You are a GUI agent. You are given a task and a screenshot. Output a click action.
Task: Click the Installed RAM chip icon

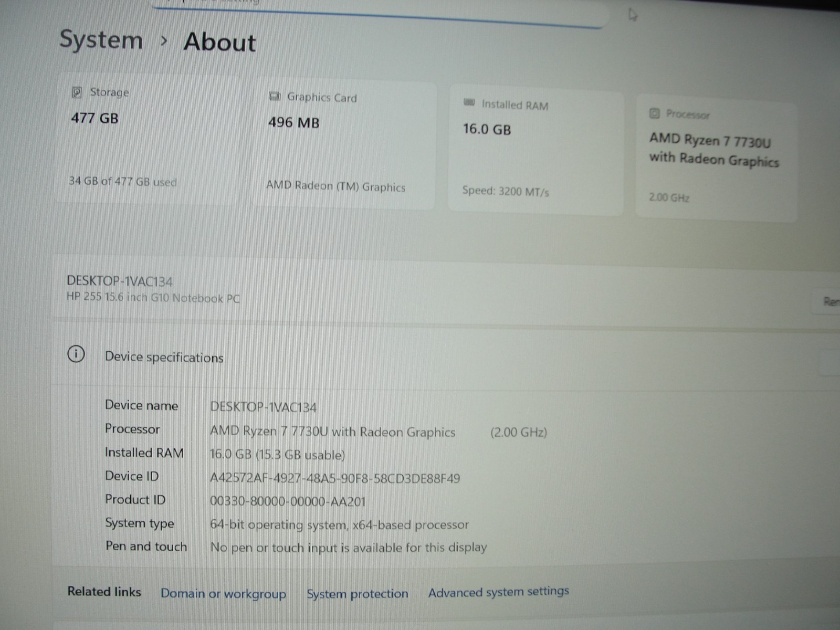(469, 102)
